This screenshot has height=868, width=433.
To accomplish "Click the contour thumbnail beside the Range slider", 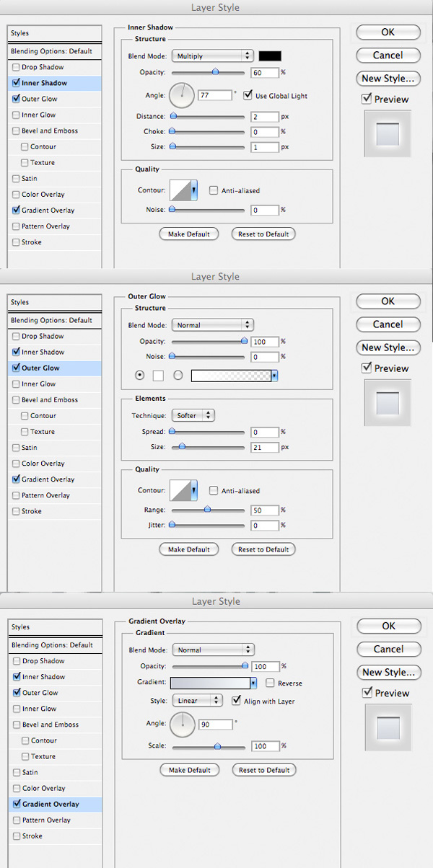I will point(183,491).
